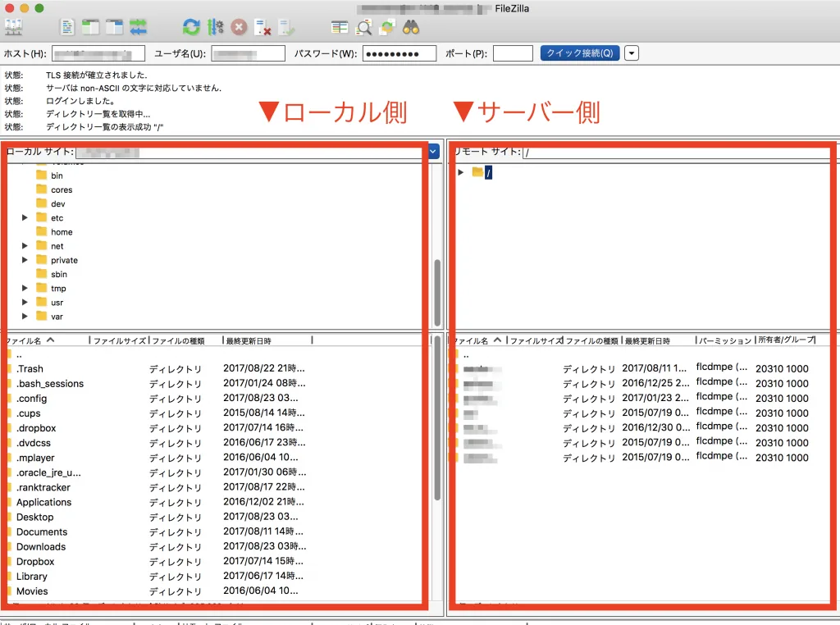Viewport: 840px width, 625px height.
Task: Sort local files by ファイルサイズ column
Action: pyautogui.click(x=120, y=340)
